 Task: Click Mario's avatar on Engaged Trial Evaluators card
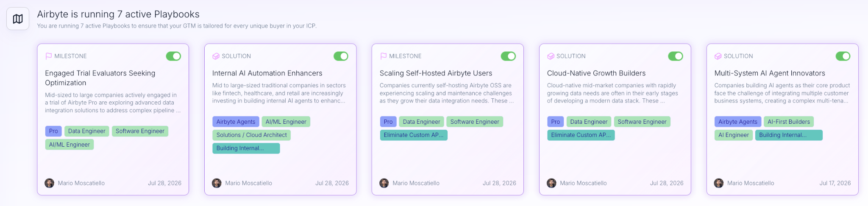point(50,183)
